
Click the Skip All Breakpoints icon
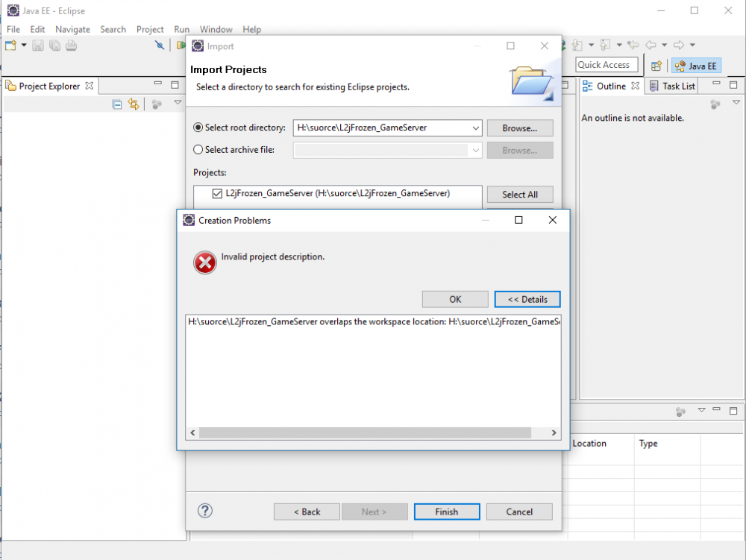pyautogui.click(x=160, y=46)
